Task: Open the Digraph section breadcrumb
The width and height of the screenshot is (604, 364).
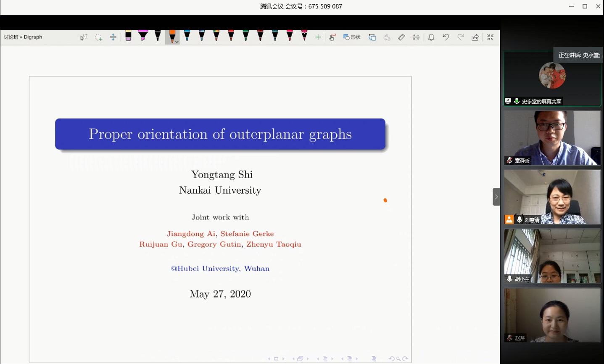Action: [33, 37]
